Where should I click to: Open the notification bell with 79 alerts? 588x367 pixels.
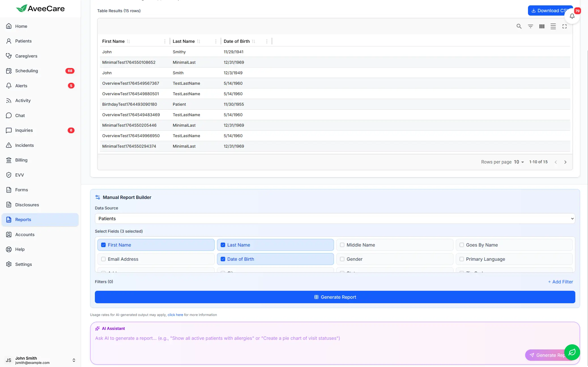572,16
